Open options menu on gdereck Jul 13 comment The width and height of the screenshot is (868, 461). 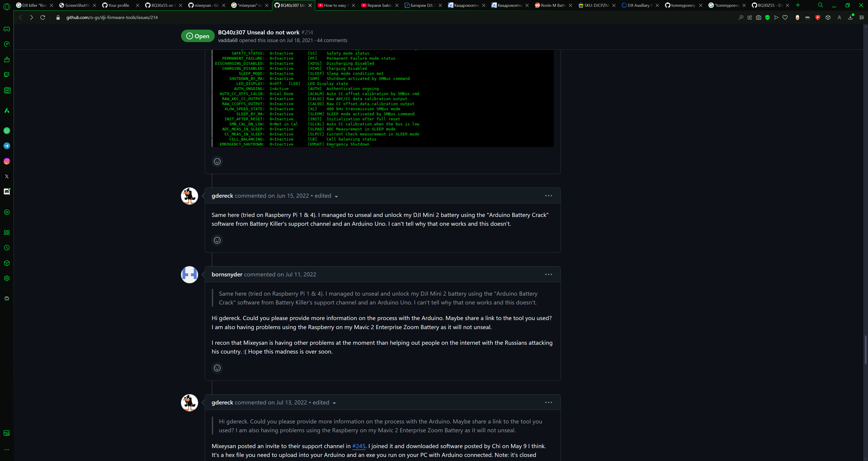pyautogui.click(x=549, y=402)
